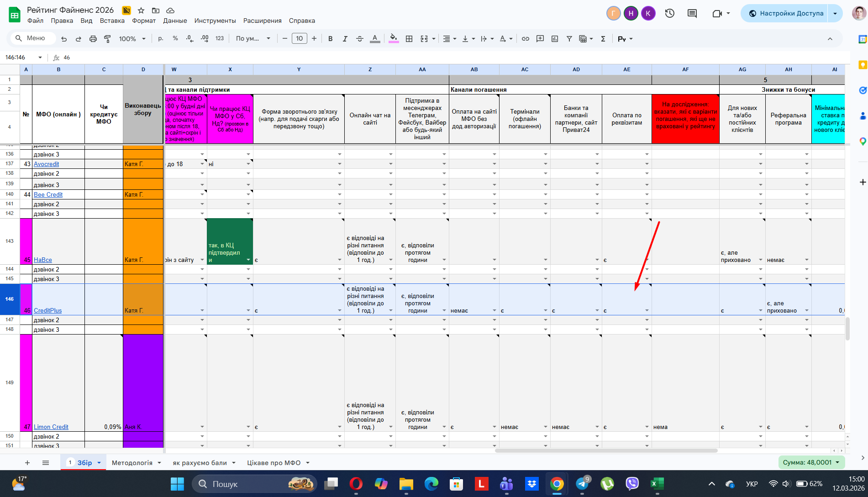Click the Undo icon in toolbar

[64, 39]
